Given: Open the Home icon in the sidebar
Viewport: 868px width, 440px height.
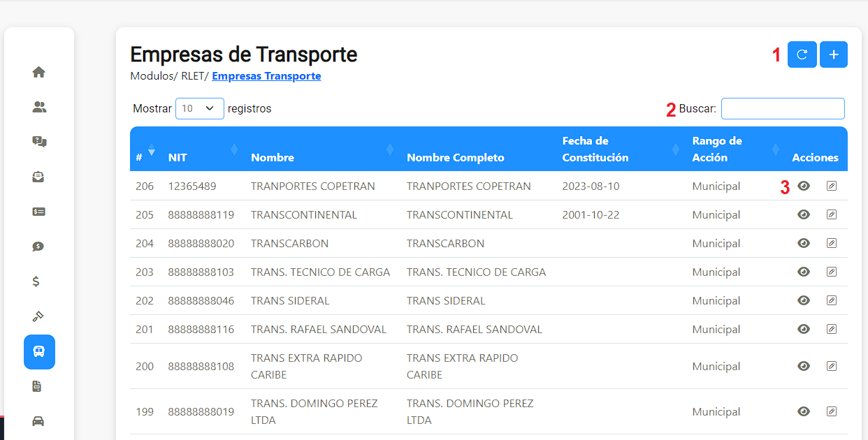Looking at the screenshot, I should [39, 72].
